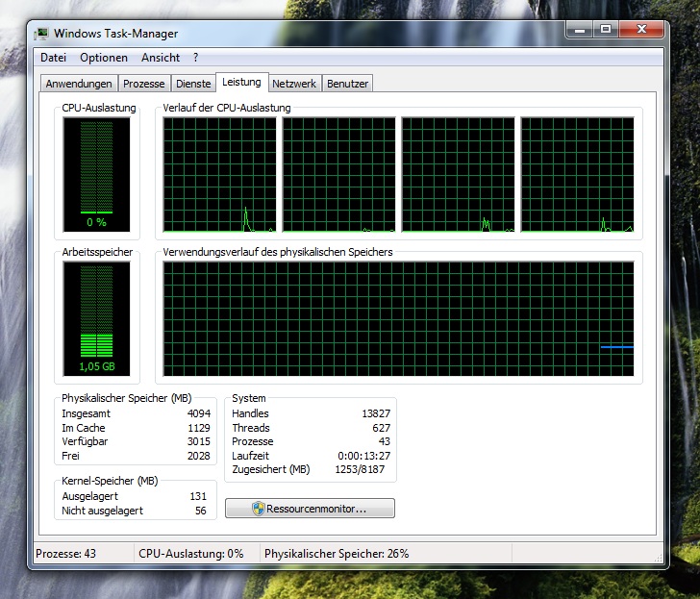
Task: Switch to the Anwendungen tab
Action: click(x=79, y=84)
